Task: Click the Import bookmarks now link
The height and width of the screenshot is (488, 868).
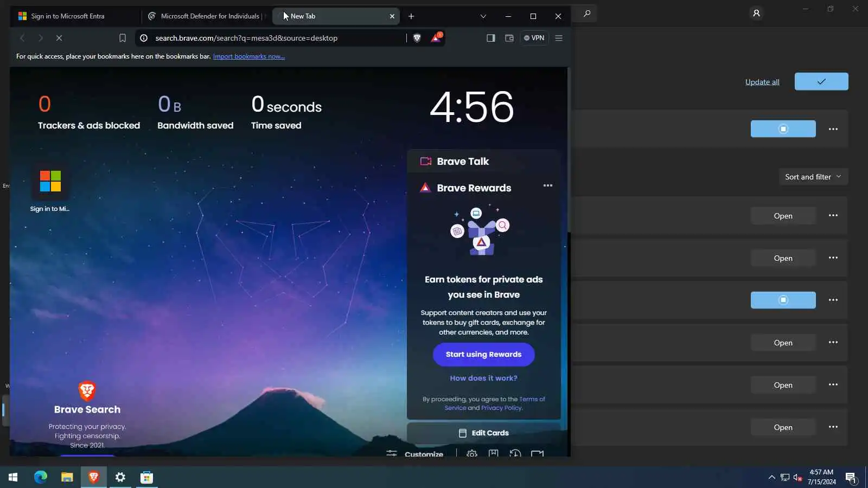Action: click(249, 56)
